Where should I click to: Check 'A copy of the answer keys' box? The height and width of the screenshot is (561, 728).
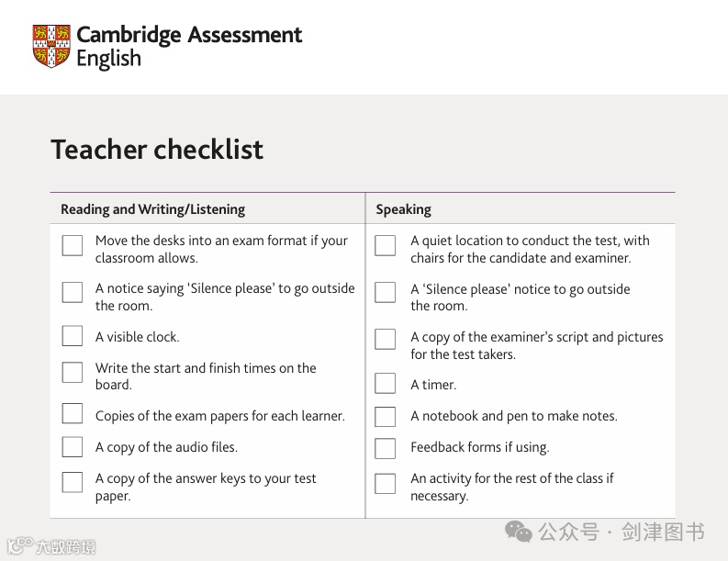(x=73, y=482)
